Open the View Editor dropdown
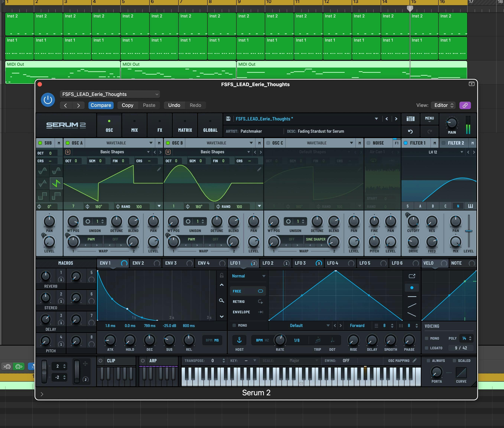Screen dimensions: 504x428 click(443, 105)
